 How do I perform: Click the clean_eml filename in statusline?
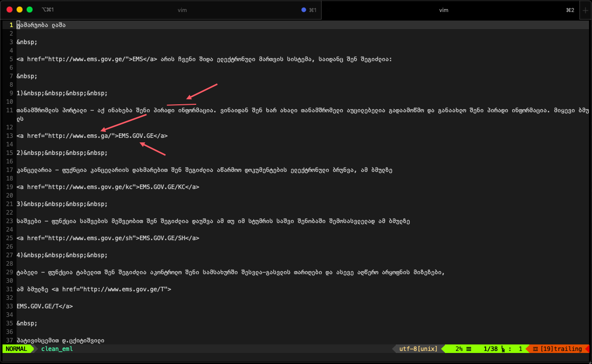[x=57, y=349]
